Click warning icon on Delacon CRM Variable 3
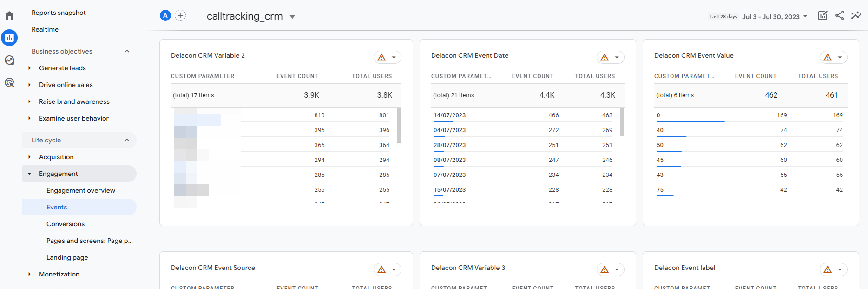 (605, 269)
